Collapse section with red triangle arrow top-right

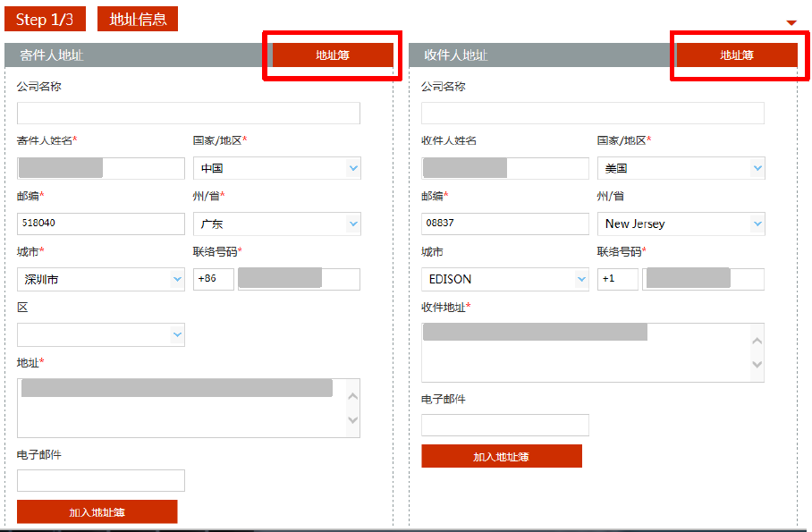tap(791, 22)
